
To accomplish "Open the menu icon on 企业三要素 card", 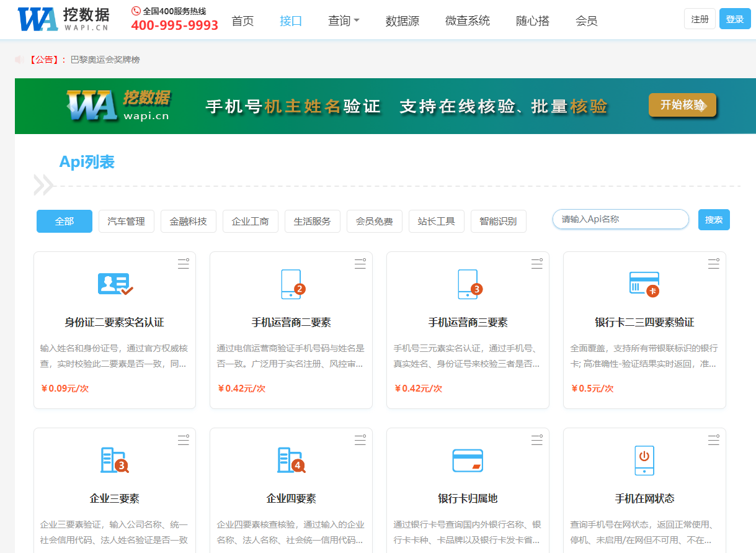I will pos(184,440).
